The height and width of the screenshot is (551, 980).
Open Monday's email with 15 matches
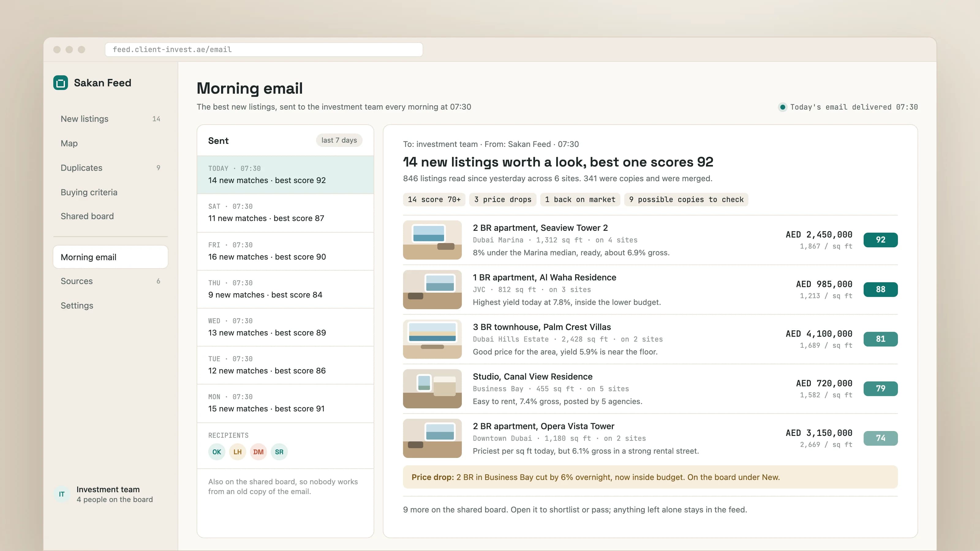click(x=285, y=403)
